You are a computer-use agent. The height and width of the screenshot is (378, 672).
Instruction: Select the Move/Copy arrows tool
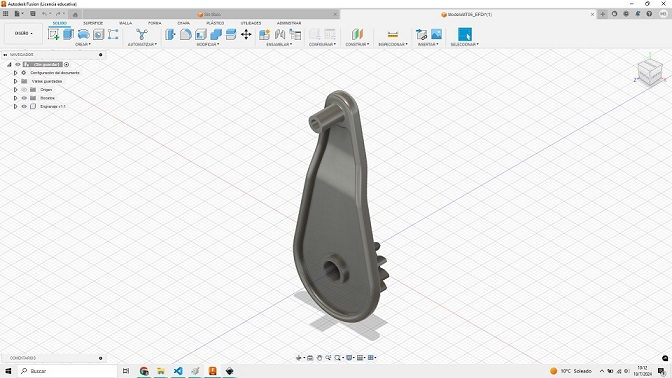click(x=246, y=34)
